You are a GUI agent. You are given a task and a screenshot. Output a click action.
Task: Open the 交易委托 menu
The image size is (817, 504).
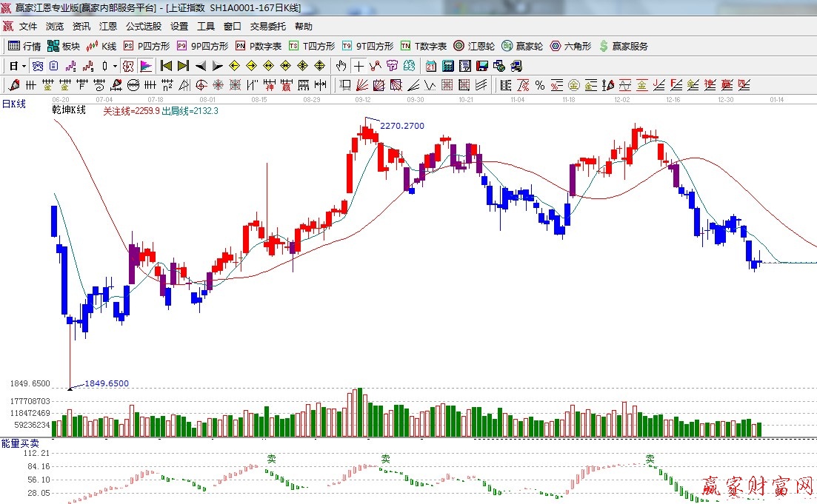267,27
